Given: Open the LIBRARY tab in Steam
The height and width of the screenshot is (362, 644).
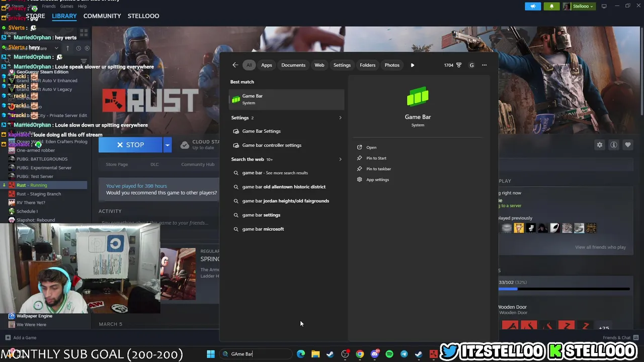Looking at the screenshot, I should (x=64, y=16).
